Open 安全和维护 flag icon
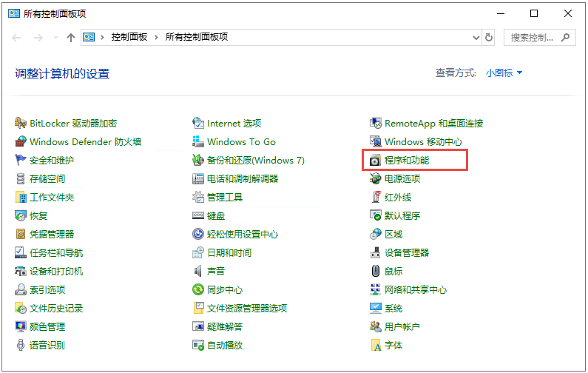 [x=20, y=161]
